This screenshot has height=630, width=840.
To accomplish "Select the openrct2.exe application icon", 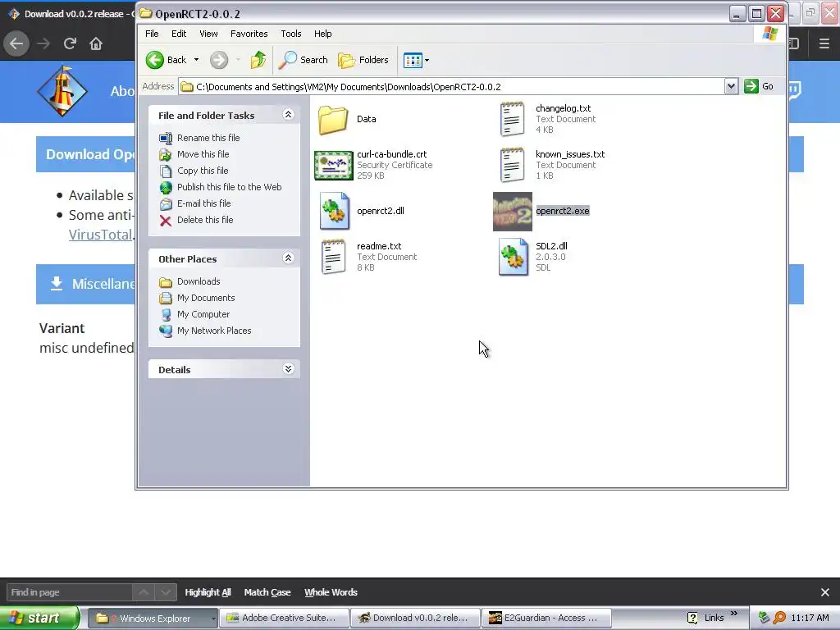I will pyautogui.click(x=512, y=212).
